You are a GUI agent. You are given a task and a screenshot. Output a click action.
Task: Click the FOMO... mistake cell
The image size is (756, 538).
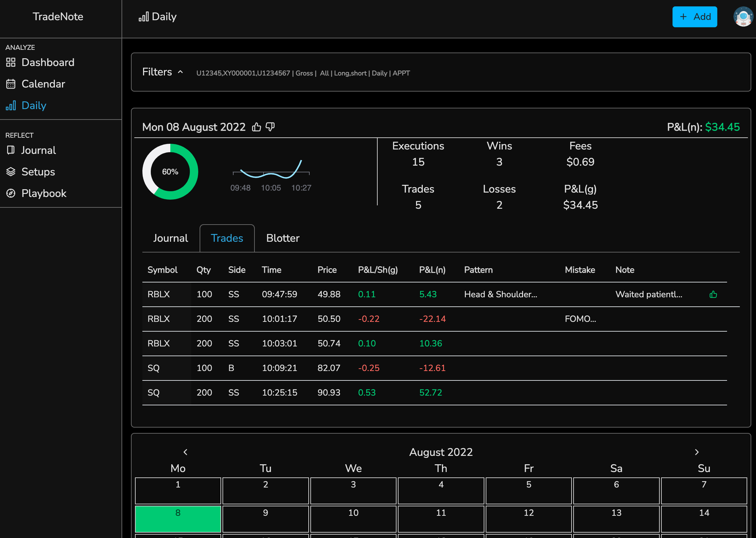pos(580,319)
